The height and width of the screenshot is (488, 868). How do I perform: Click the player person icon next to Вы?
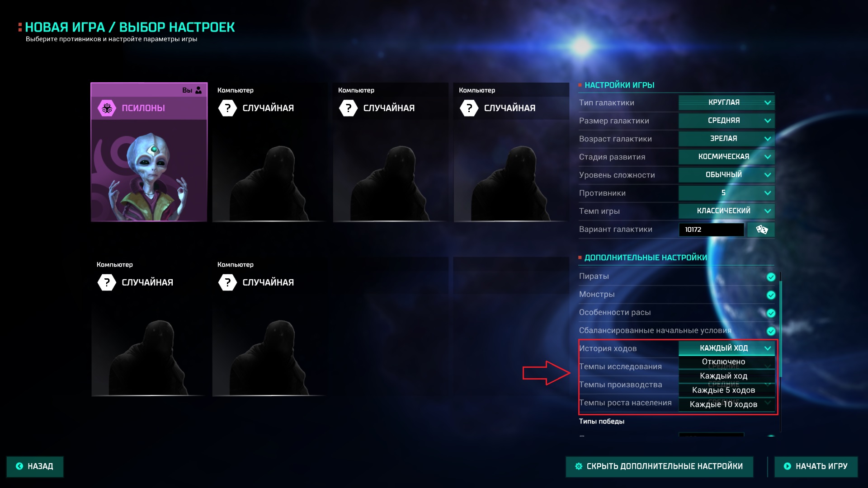point(198,90)
